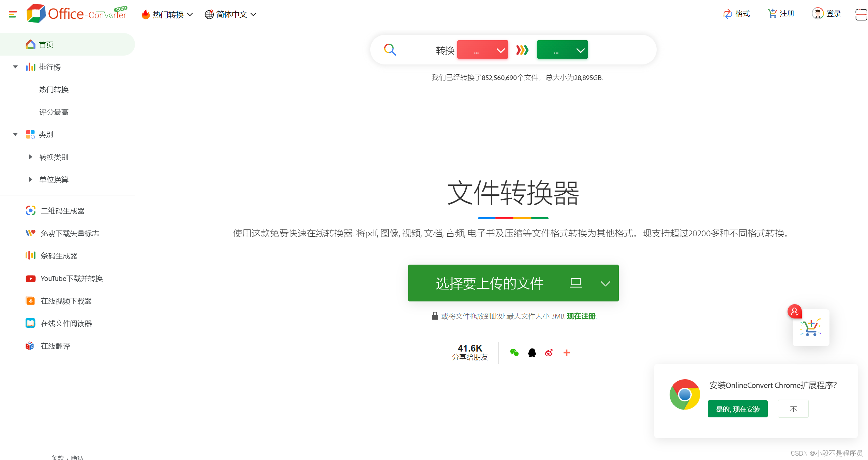Click the search magnifier icon
This screenshot has width=868, height=460.
390,50
